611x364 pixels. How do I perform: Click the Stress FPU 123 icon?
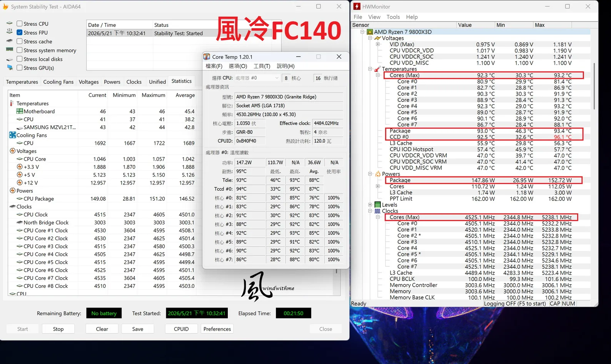tap(10, 32)
